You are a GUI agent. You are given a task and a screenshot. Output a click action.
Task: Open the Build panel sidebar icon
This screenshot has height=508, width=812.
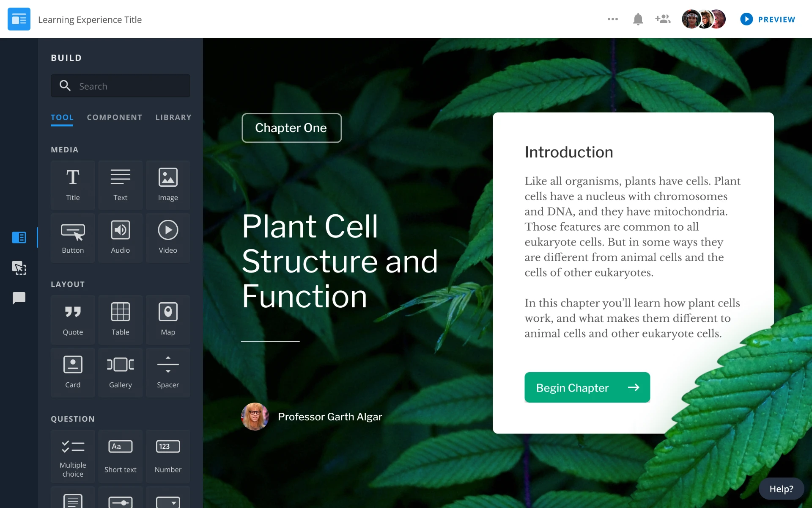coord(19,237)
